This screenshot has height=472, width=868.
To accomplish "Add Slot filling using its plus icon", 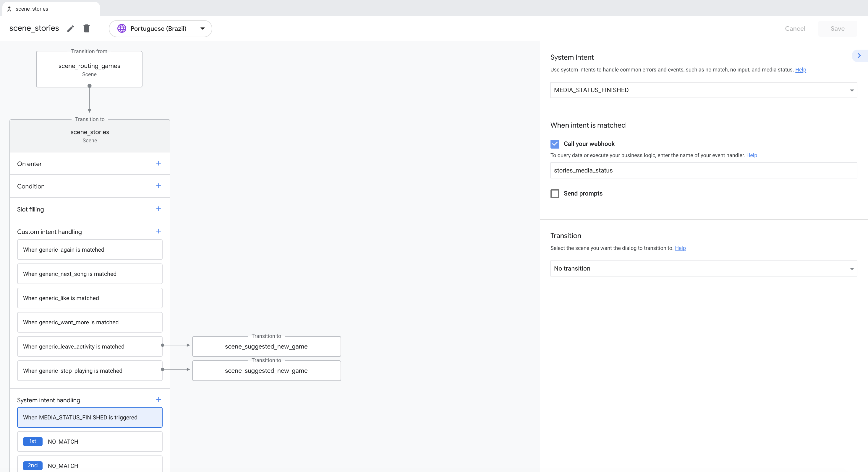I will pos(158,209).
